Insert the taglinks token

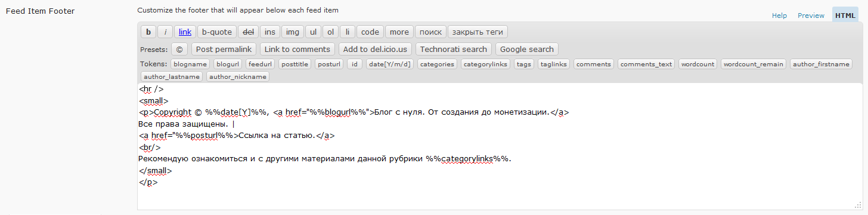(554, 64)
